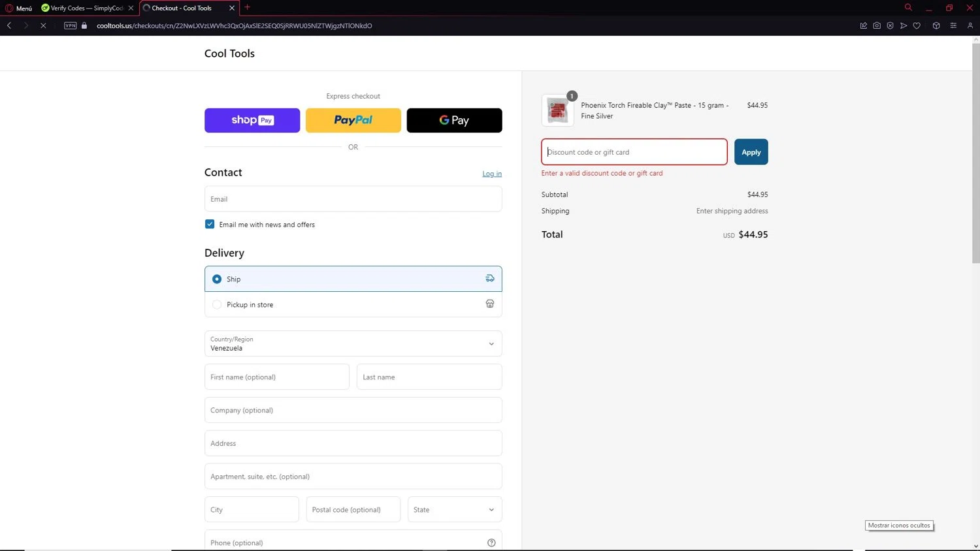Open the State dropdown
Screen dimensions: 980x551
pyautogui.click(x=455, y=509)
